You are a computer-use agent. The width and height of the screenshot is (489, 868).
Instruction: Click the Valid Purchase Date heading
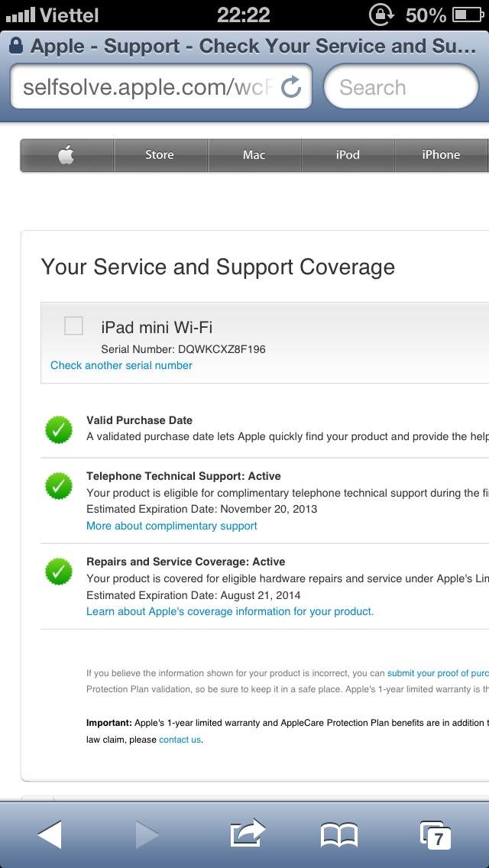(140, 420)
